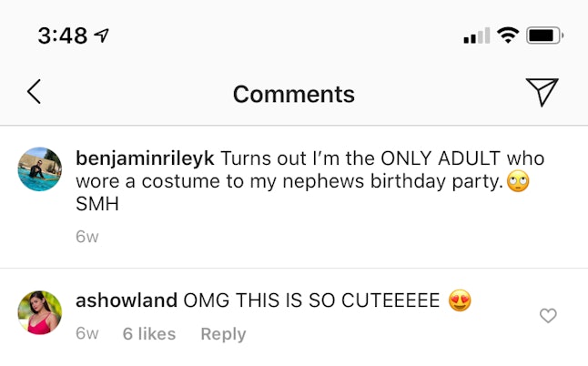Tap the 3:48 clock in status bar
The height and width of the screenshot is (366, 588).
[62, 36]
